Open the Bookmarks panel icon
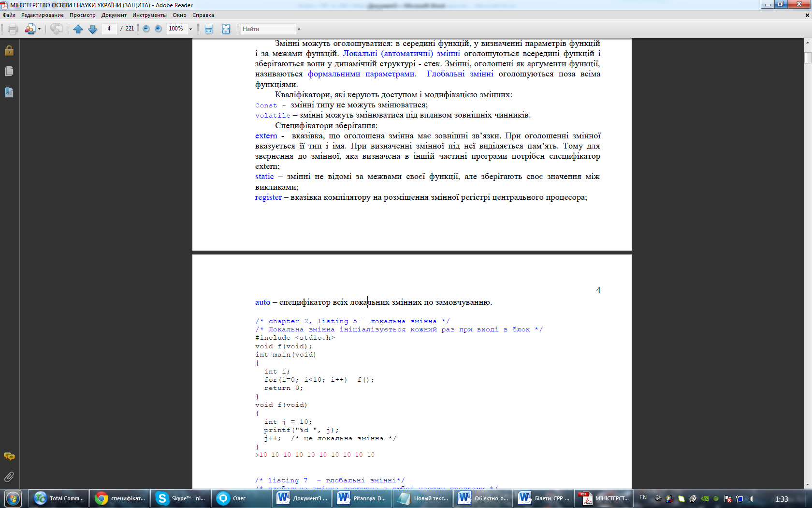Image resolution: width=812 pixels, height=508 pixels. point(9,92)
